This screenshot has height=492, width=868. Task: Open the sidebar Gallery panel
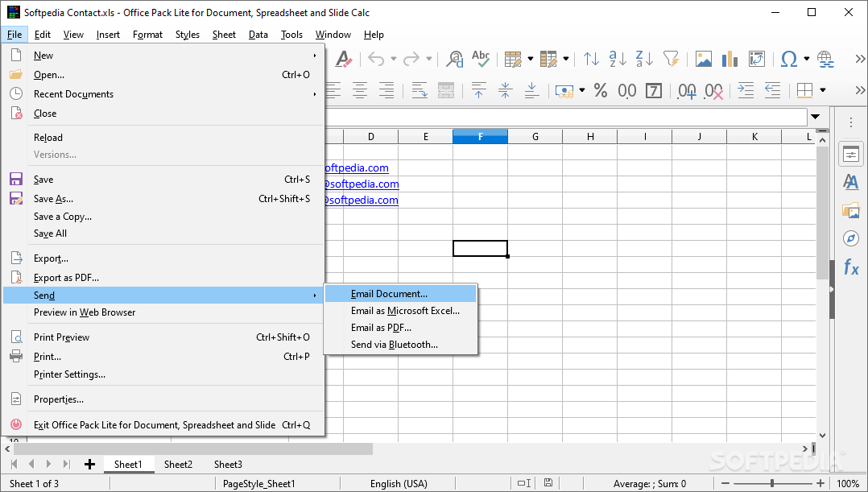tap(851, 210)
